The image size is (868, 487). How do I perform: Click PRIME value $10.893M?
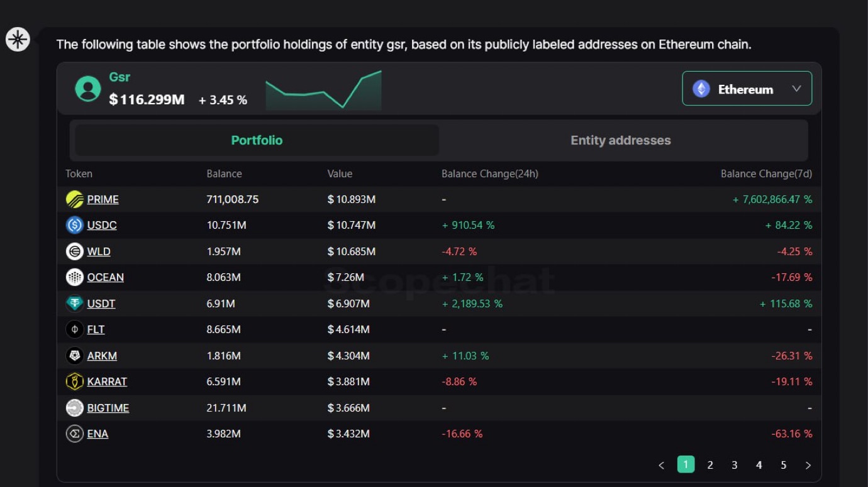pos(352,199)
